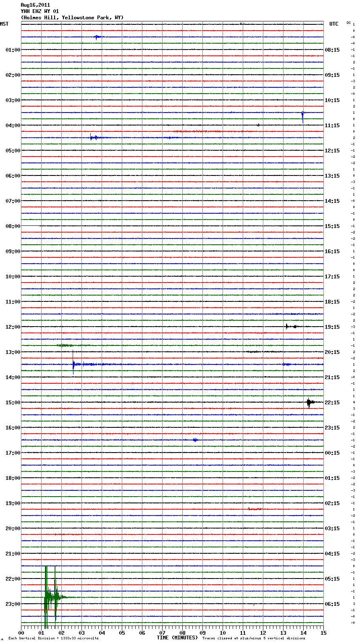The image size is (357, 644).
Task: Select the 14:00 MST time label
Action: coord(13,377)
